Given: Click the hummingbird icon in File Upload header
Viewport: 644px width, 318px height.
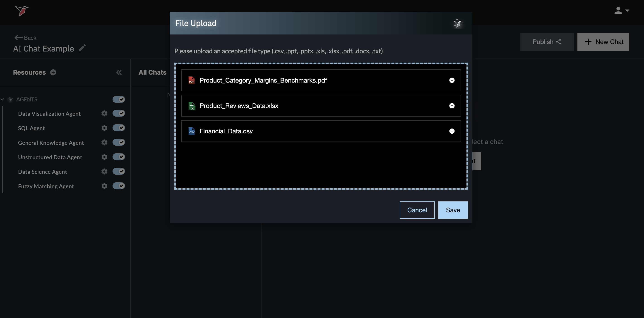Looking at the screenshot, I should [x=458, y=23].
